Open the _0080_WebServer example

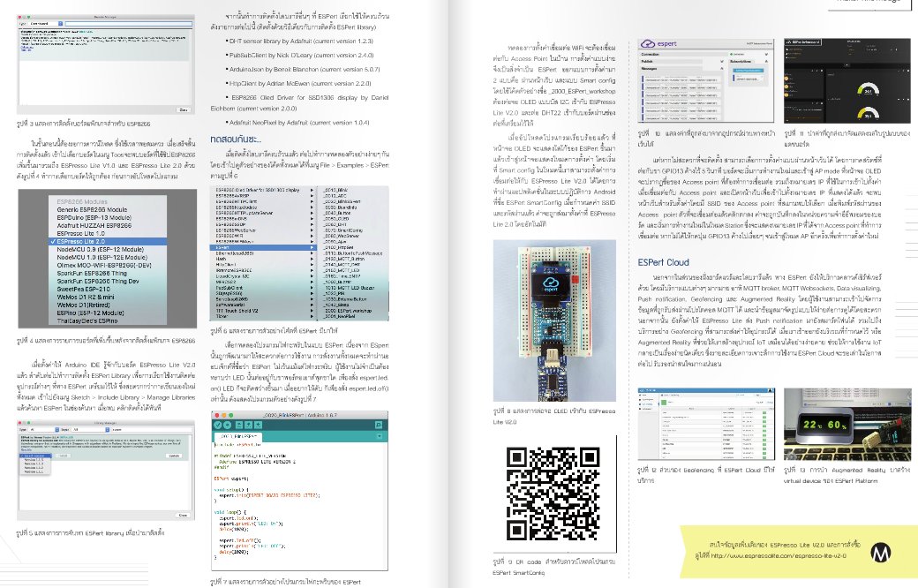342,236
